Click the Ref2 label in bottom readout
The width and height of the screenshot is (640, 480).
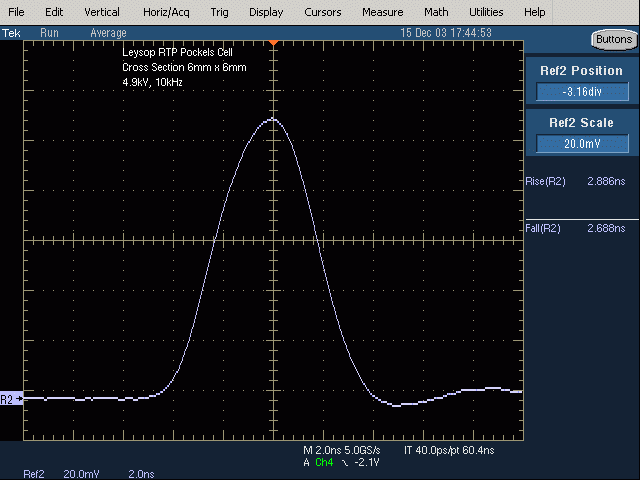(34, 474)
